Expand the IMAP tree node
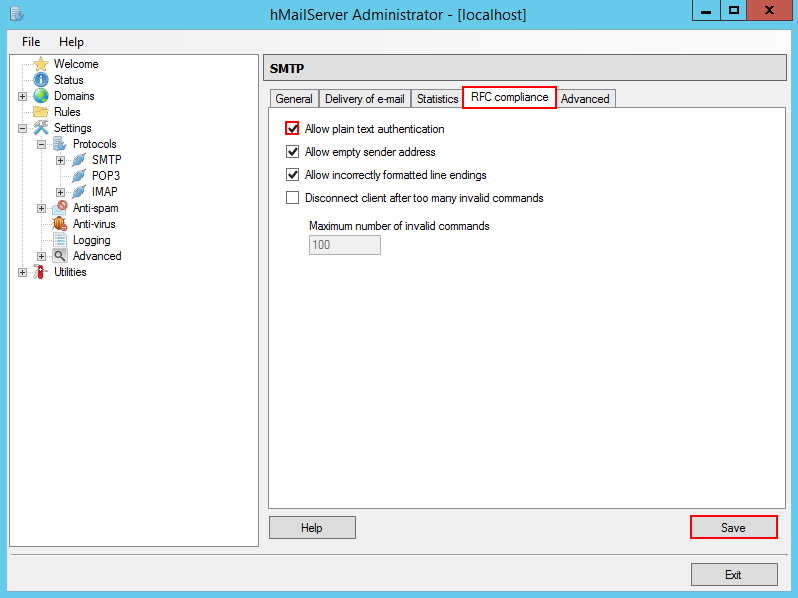798x598 pixels. 60,192
